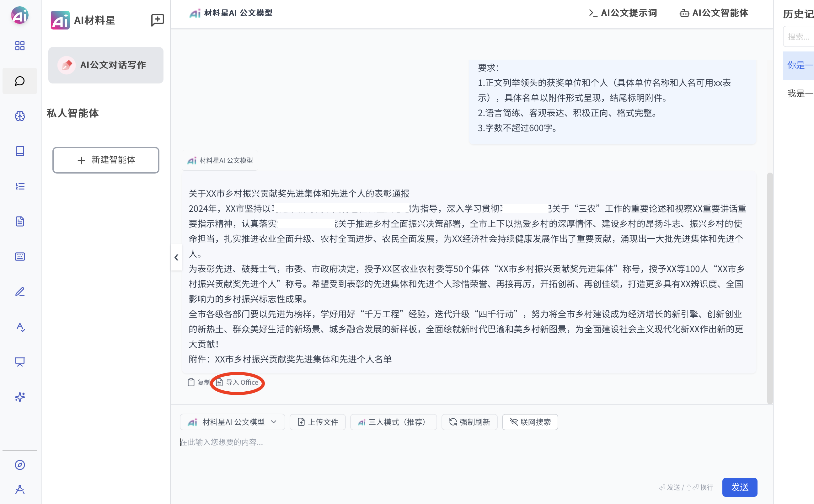
Task: Click the blue 发送 send button
Action: tap(739, 487)
